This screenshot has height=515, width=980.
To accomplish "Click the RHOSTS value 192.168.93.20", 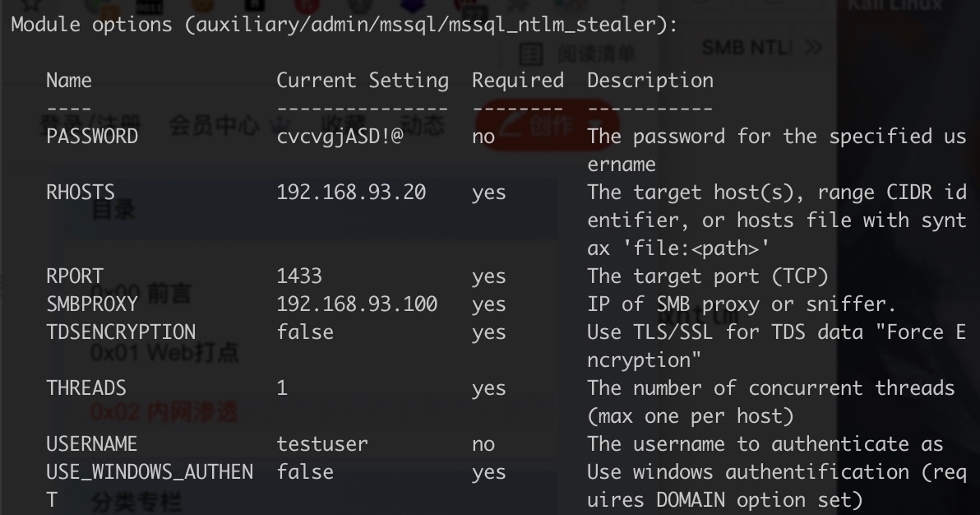I will coord(351,193).
